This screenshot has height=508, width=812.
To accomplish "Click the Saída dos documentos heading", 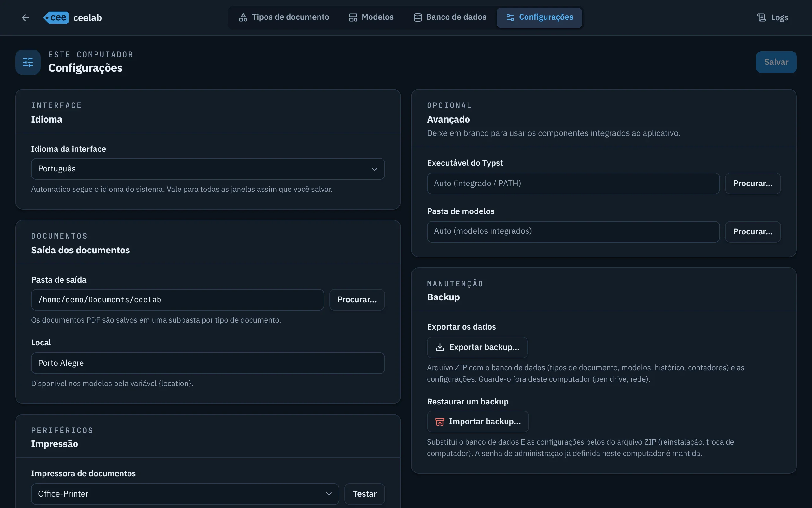I will tap(81, 250).
